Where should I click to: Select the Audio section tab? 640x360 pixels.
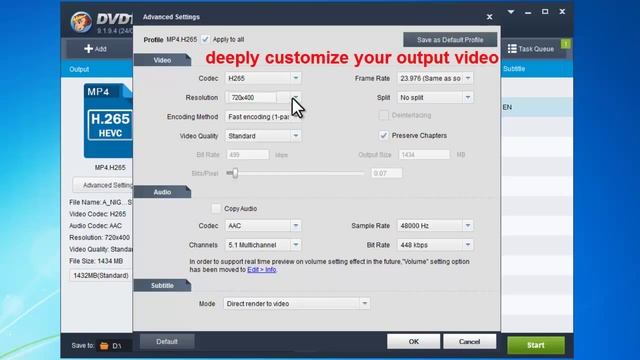pyautogui.click(x=162, y=192)
